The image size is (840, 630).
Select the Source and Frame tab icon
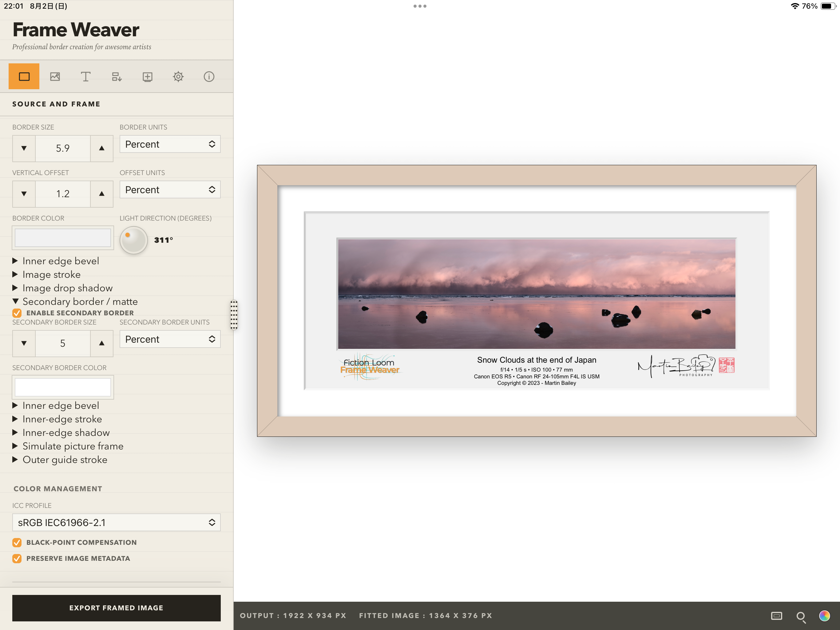tap(24, 76)
